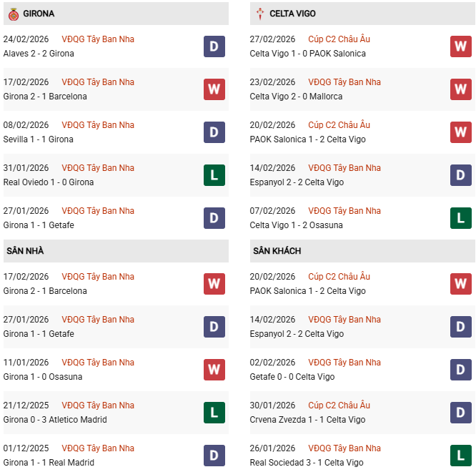Open the Crvena Zvezda 1 - 1 Celta Vigo match

point(307,420)
